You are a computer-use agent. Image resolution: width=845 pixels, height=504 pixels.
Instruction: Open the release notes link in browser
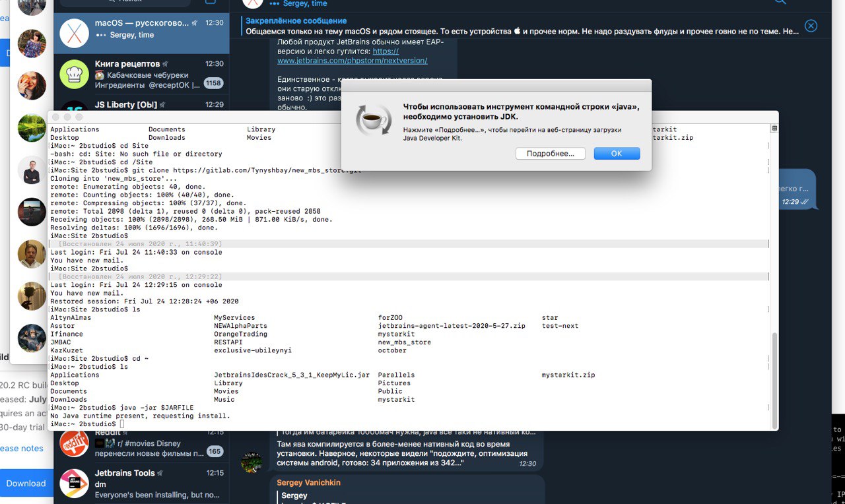click(22, 449)
